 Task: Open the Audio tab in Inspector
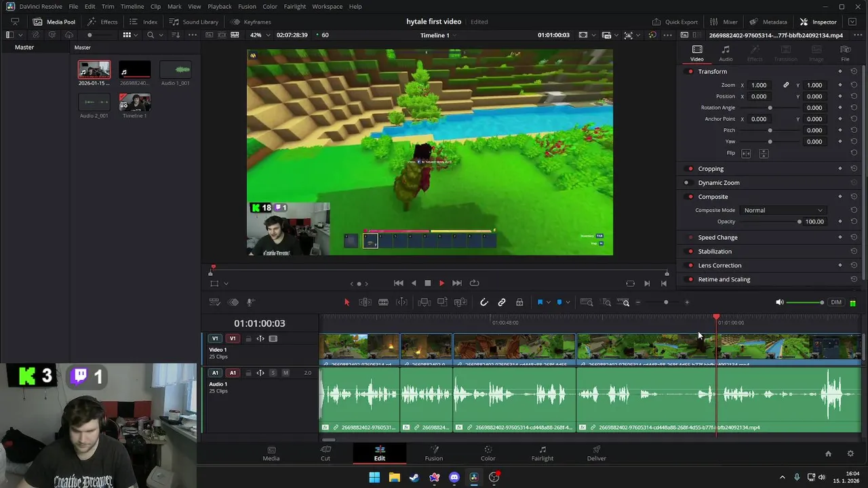pyautogui.click(x=726, y=54)
